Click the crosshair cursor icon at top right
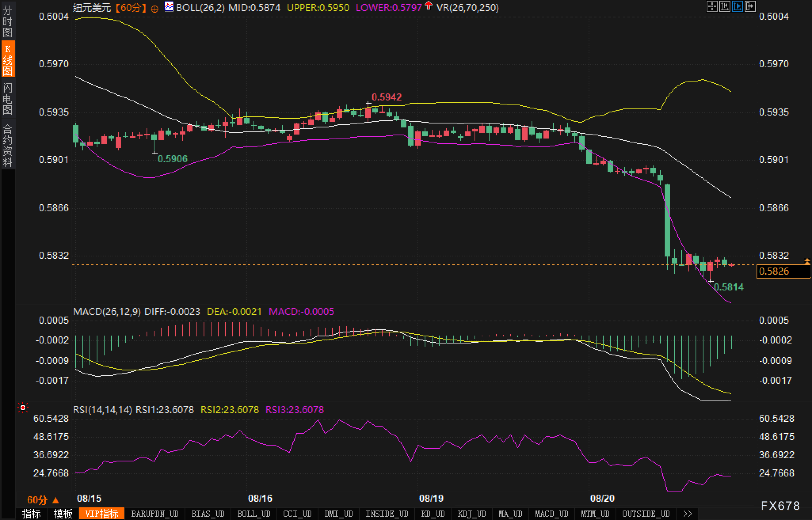812x520 pixels. [712, 7]
